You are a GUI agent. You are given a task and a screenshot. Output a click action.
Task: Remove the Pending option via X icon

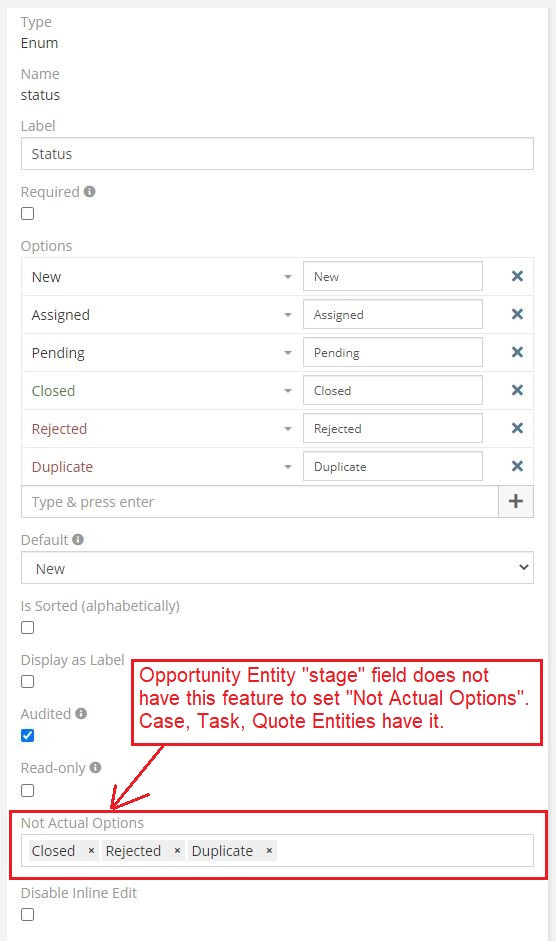(x=517, y=352)
